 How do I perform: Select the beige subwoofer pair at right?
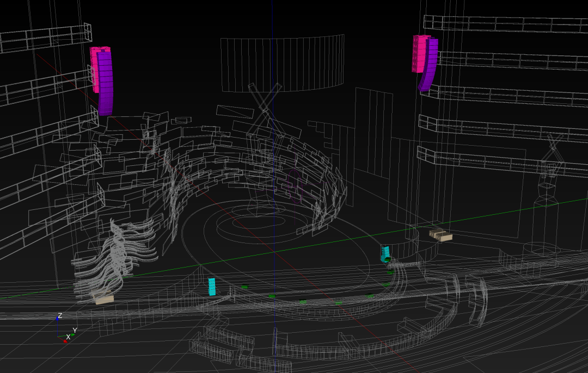pos(440,235)
